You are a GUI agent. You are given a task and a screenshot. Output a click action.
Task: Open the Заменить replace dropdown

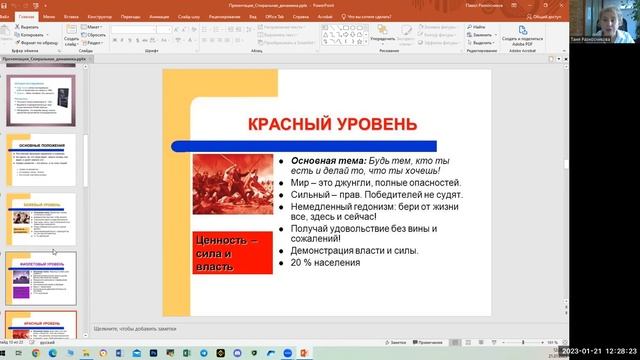[482, 35]
